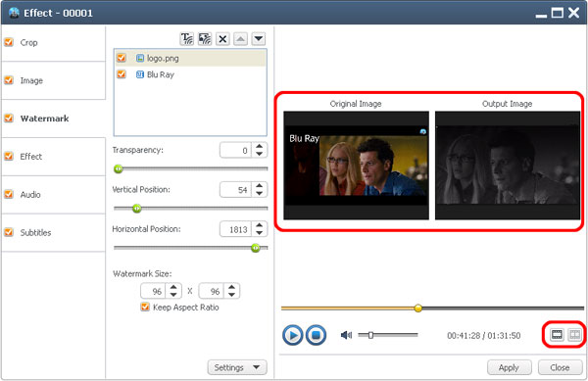Click the Vertical Position slider handle
The width and height of the screenshot is (588, 381).
point(137,209)
